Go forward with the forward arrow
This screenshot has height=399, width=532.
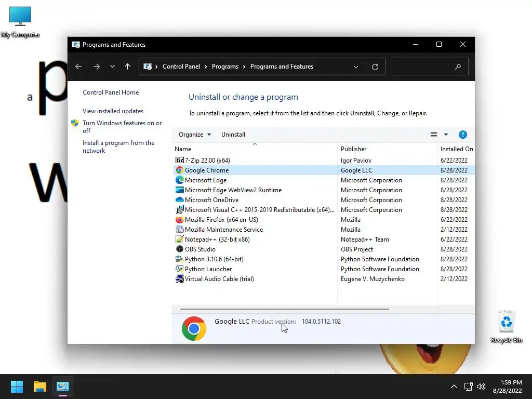click(96, 66)
